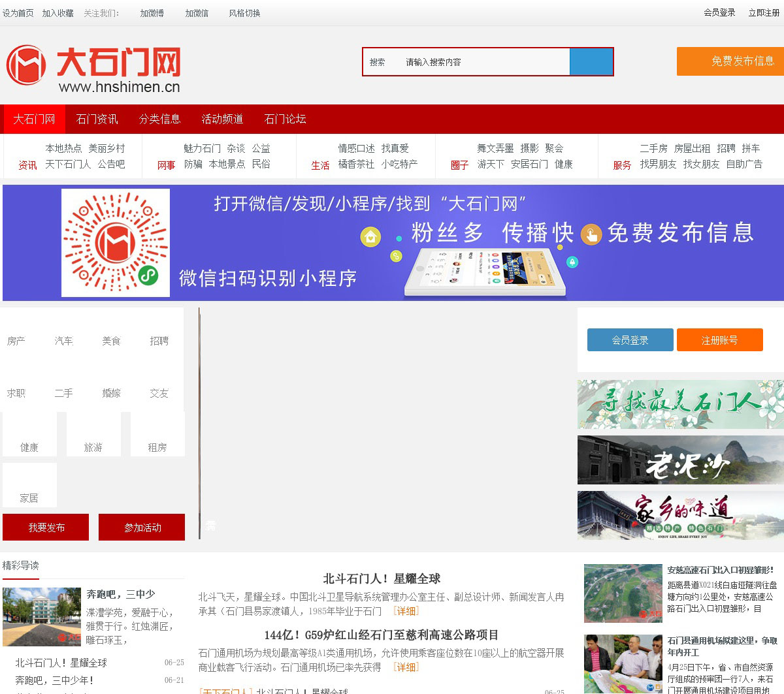This screenshot has height=694, width=784.
Task: Type in the 请输入搜索内容 search field
Action: coord(483,62)
